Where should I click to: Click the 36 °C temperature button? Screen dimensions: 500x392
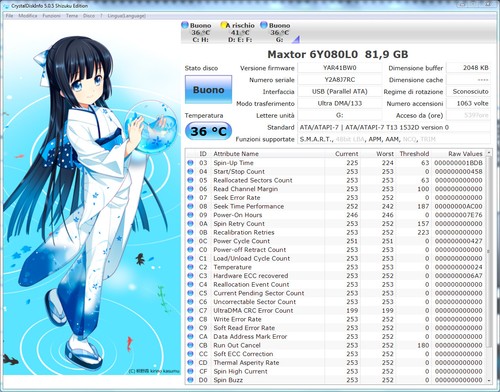point(208,131)
